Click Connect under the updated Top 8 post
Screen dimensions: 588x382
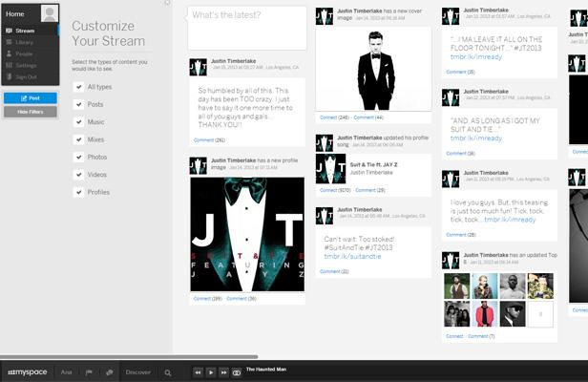pyautogui.click(x=454, y=336)
